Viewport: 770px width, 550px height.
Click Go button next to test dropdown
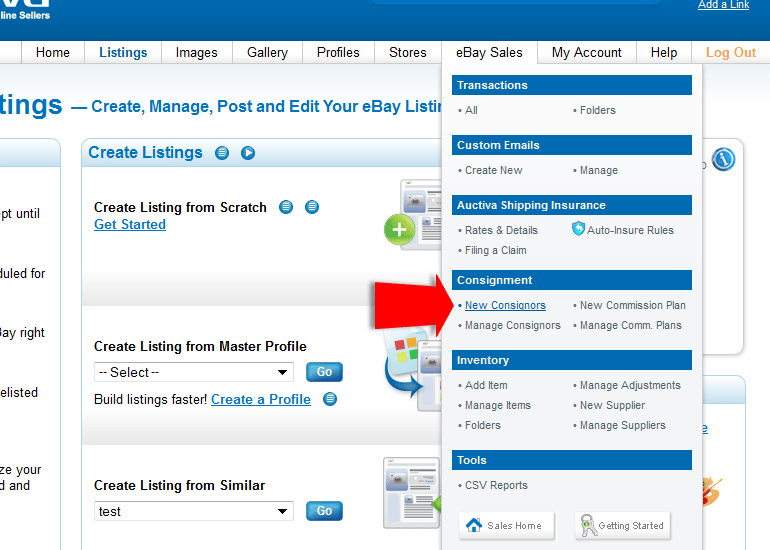pos(324,511)
